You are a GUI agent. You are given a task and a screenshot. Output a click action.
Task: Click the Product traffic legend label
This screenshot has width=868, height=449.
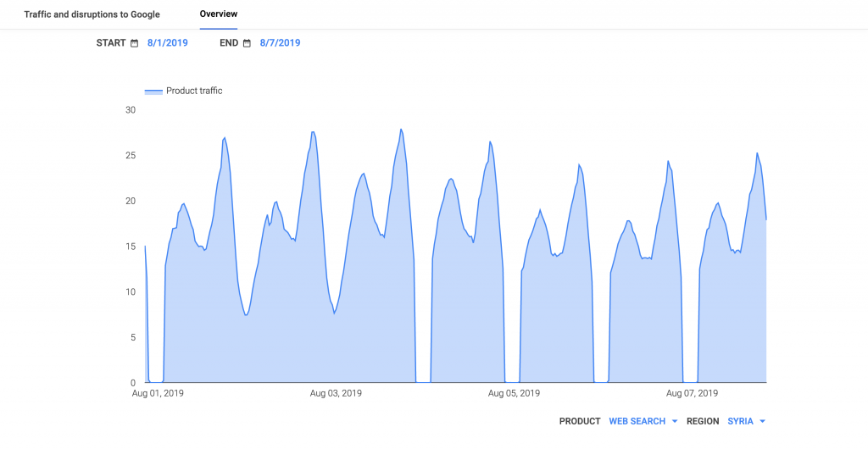point(194,91)
